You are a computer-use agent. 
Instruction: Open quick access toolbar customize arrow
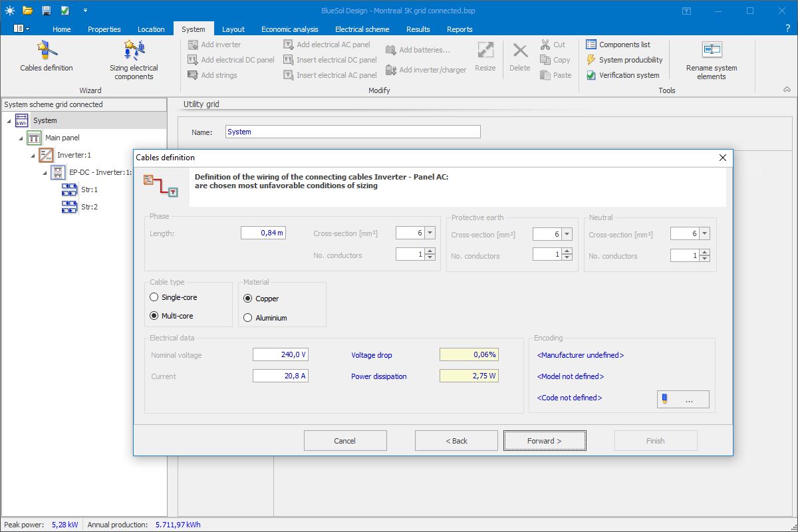85,11
